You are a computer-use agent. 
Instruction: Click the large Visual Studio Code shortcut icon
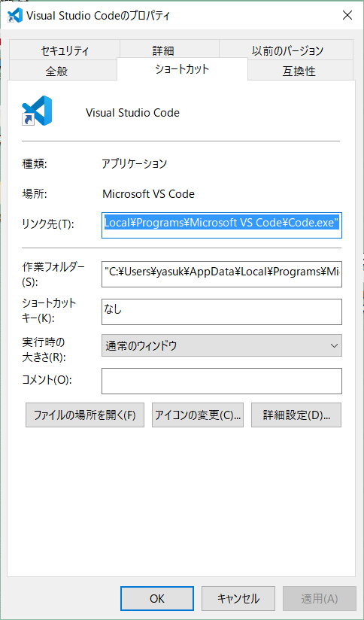tap(37, 111)
